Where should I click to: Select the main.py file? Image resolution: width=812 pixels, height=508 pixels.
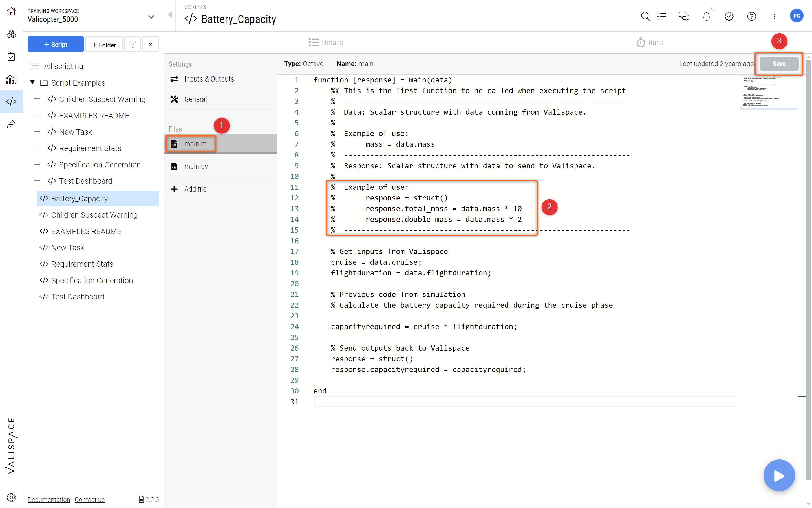coord(220,166)
